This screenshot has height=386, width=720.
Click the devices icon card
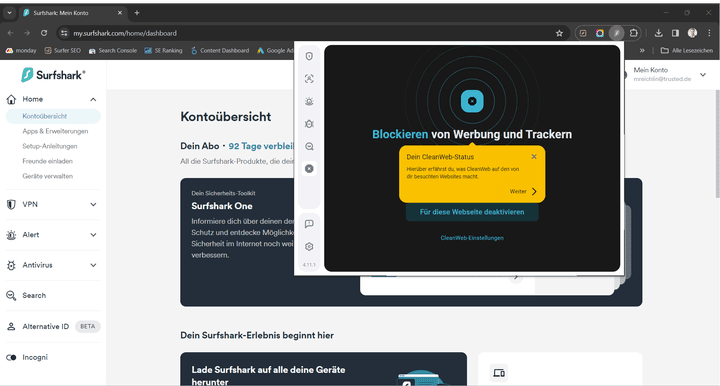(499, 373)
